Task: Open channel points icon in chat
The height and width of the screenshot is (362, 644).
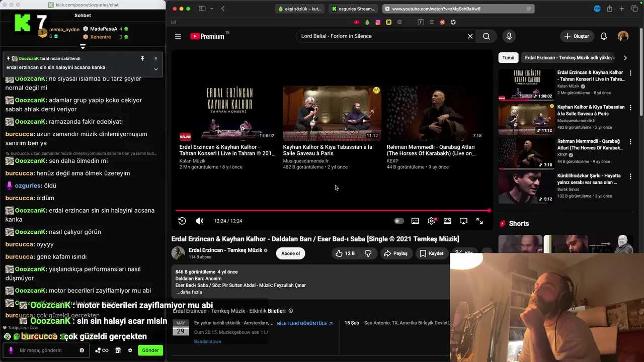Action: click(102, 350)
